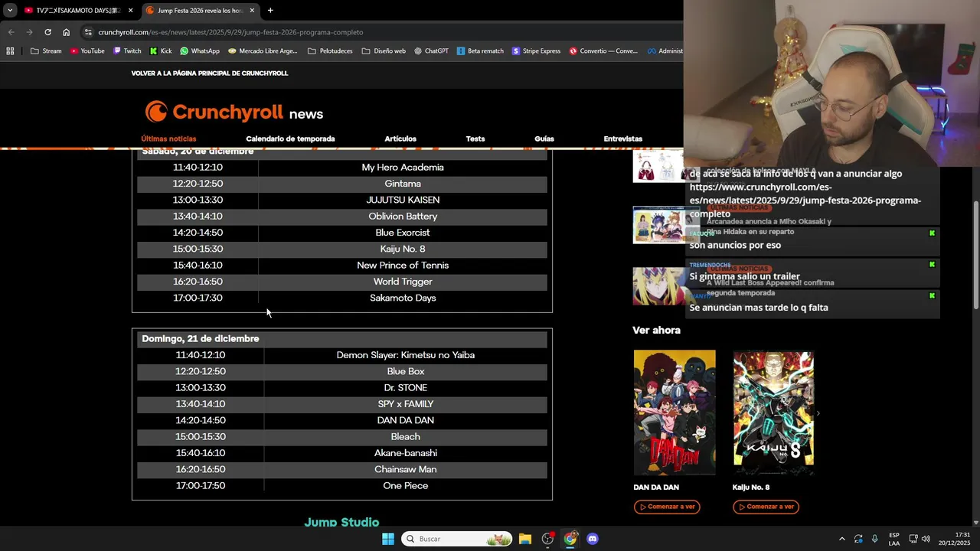Open the Kick bookmark
This screenshot has width=980, height=551.
tap(161, 51)
